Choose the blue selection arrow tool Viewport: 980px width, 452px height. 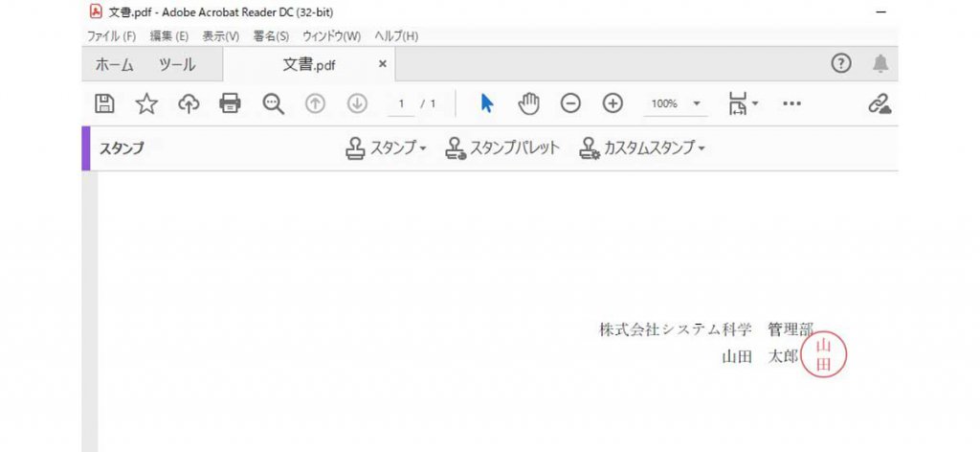pyautogui.click(x=487, y=103)
